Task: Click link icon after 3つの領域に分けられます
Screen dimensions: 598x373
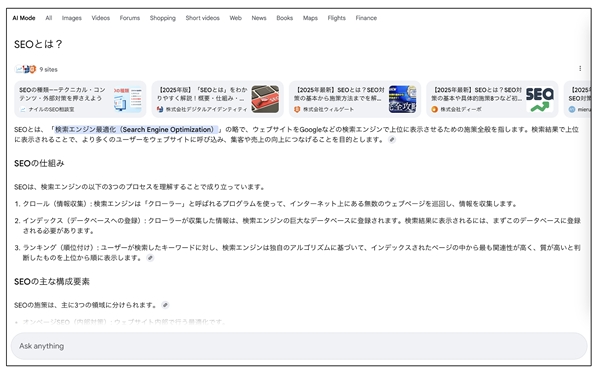Action: coord(165,305)
